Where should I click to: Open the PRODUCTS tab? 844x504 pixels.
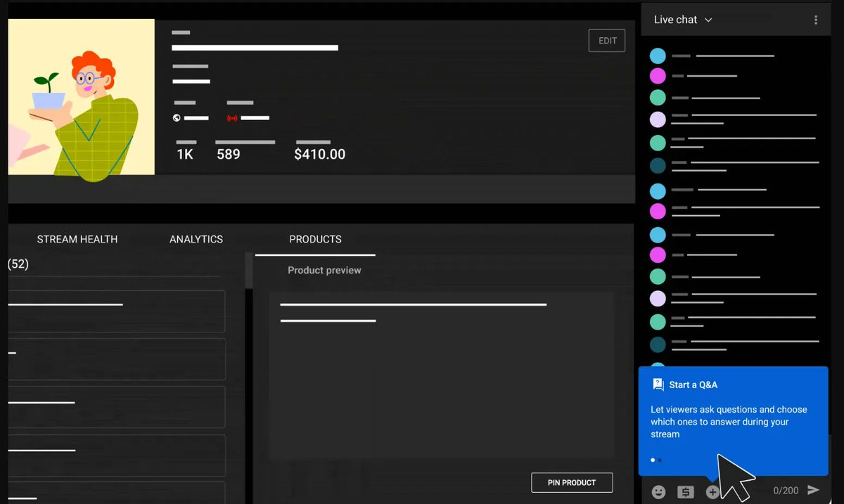click(315, 239)
